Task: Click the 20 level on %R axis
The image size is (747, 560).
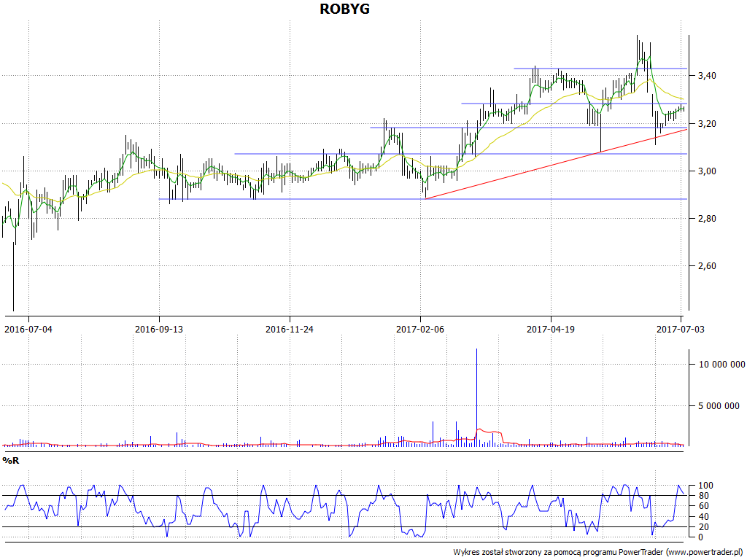Action: click(703, 526)
